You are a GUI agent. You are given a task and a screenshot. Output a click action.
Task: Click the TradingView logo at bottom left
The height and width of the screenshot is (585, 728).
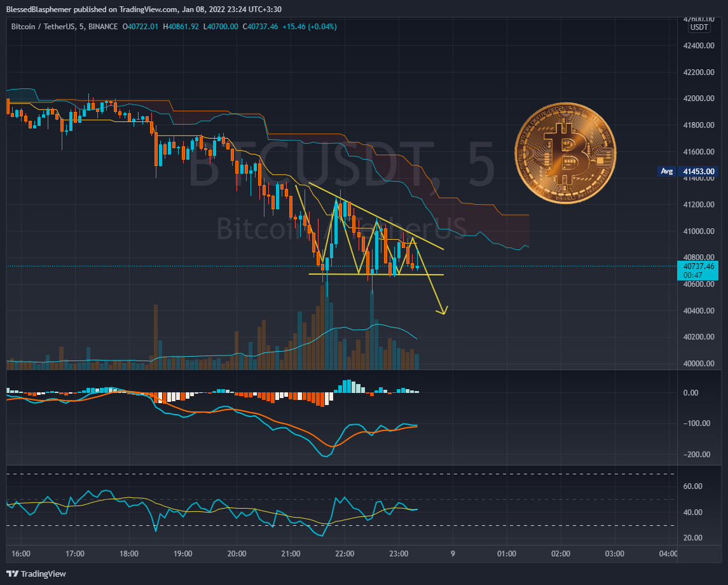point(36,574)
